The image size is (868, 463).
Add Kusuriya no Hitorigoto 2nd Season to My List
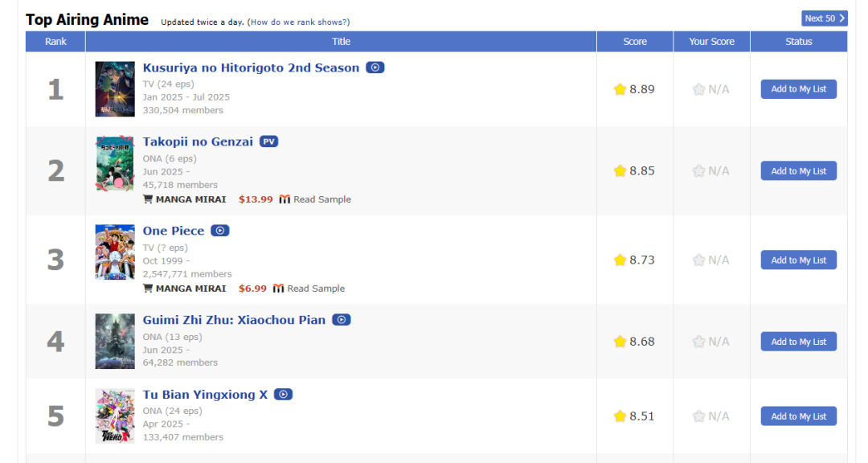pos(798,89)
